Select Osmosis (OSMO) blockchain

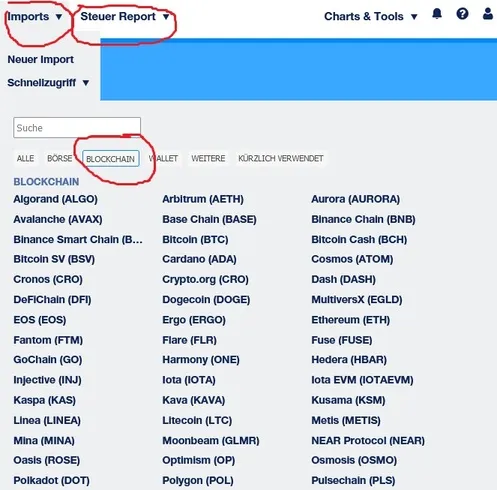pyautogui.click(x=354, y=460)
